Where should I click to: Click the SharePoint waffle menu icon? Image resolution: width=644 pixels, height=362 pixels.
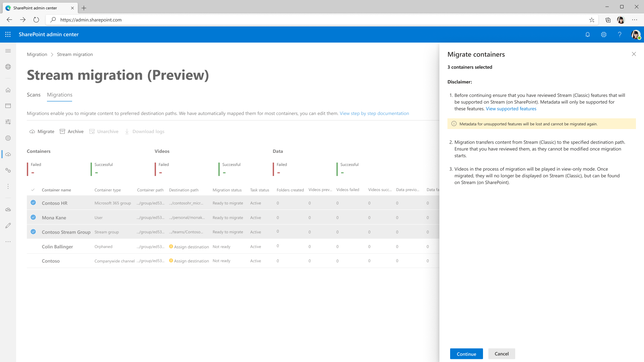[8, 35]
